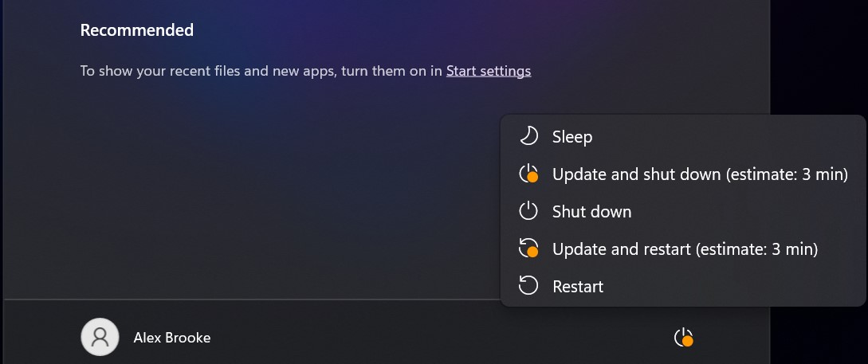The height and width of the screenshot is (364, 868).
Task: Click the Alex Brooke account name
Action: [172, 338]
